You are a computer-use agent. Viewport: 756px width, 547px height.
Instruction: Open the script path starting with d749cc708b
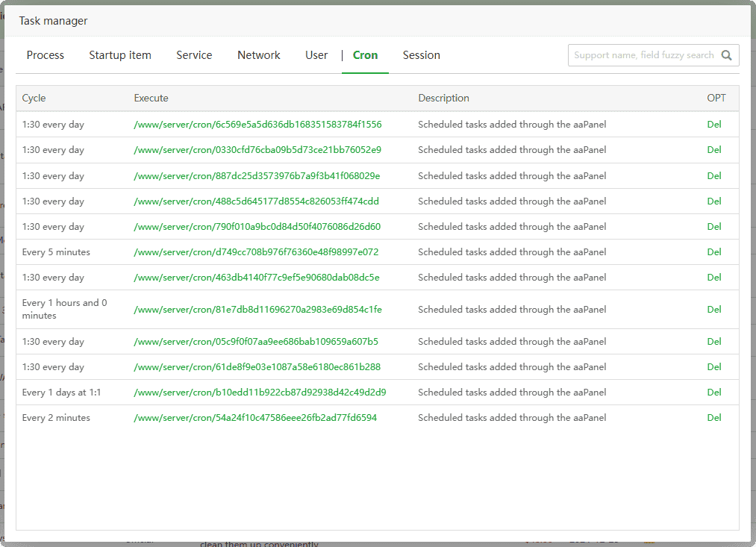click(256, 252)
